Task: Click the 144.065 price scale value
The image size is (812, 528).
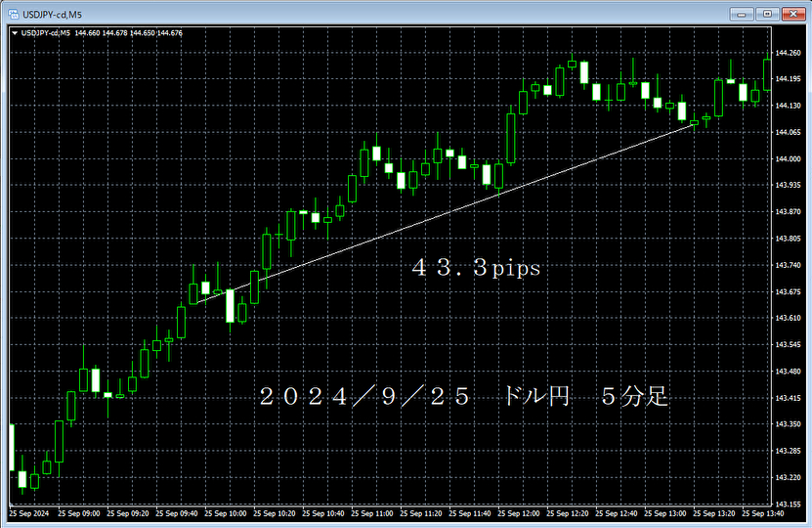Action: point(789,132)
